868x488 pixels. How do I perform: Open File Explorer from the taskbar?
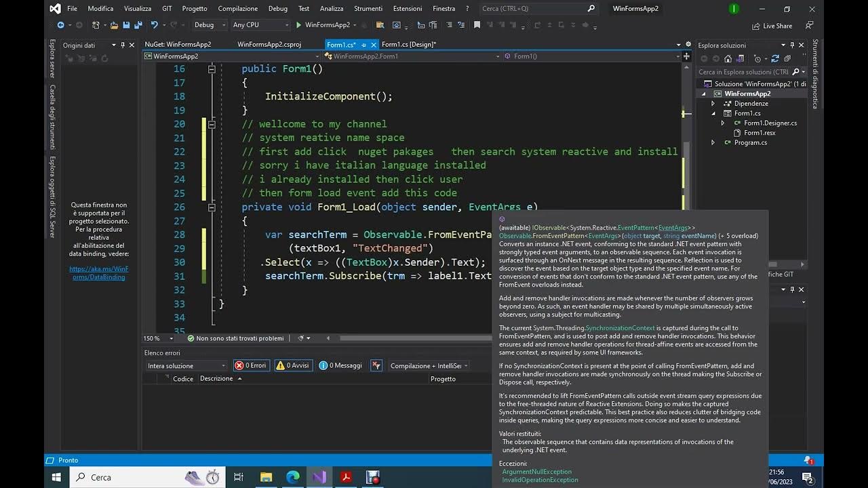(265, 477)
